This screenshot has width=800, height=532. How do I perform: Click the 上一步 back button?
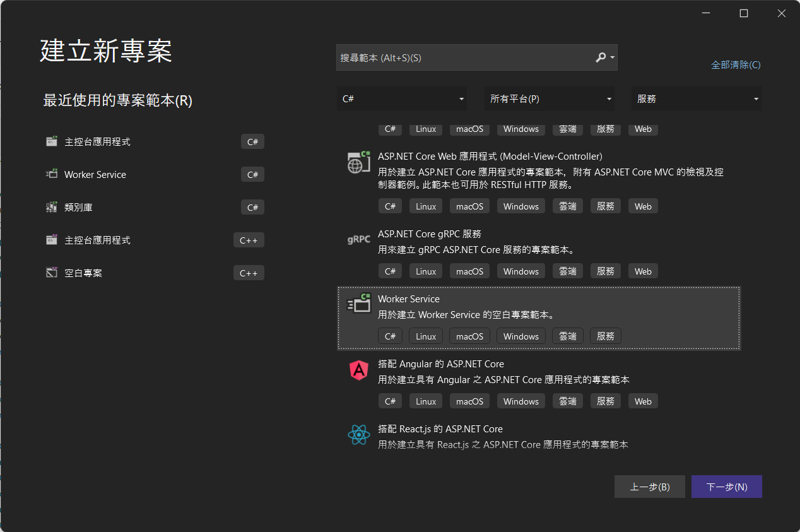click(x=650, y=487)
